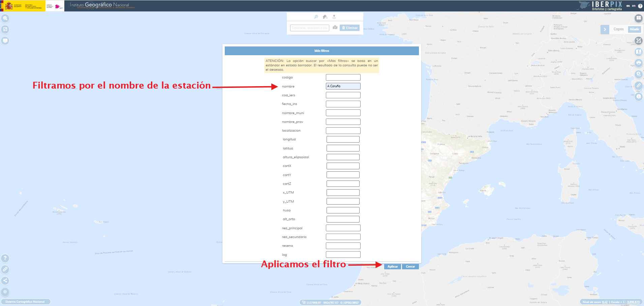Select the cadastre house search icon
Image resolution: width=644 pixels, height=306 pixels.
tap(325, 17)
